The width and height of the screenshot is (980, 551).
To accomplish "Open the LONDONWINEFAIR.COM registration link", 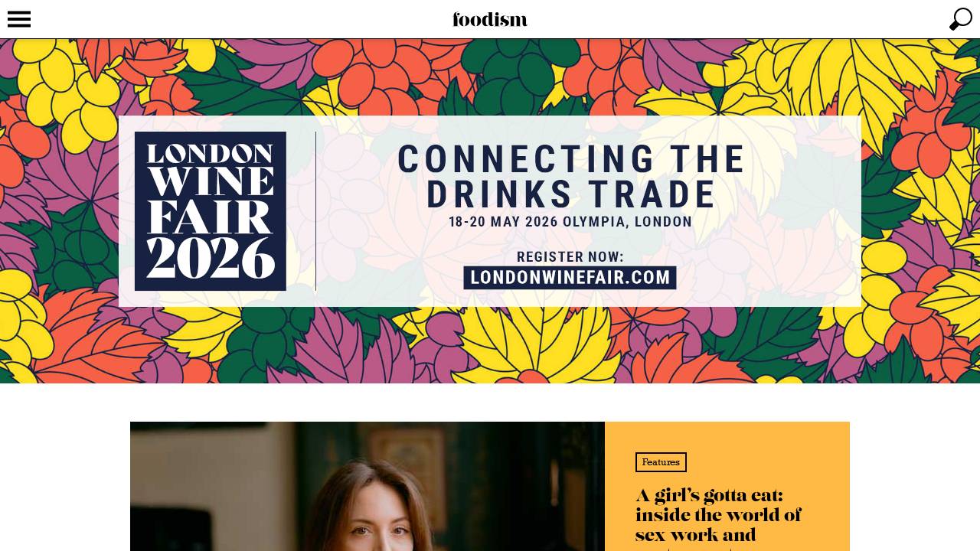I will [570, 278].
